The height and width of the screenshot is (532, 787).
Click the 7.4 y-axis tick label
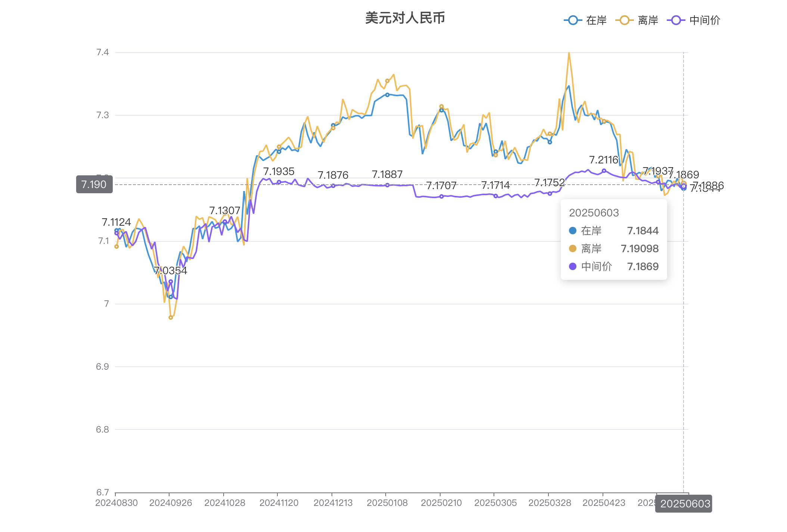coord(102,52)
